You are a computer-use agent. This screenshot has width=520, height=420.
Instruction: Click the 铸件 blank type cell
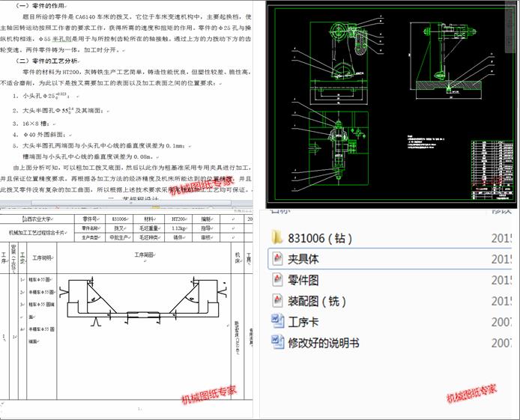pyautogui.click(x=178, y=237)
